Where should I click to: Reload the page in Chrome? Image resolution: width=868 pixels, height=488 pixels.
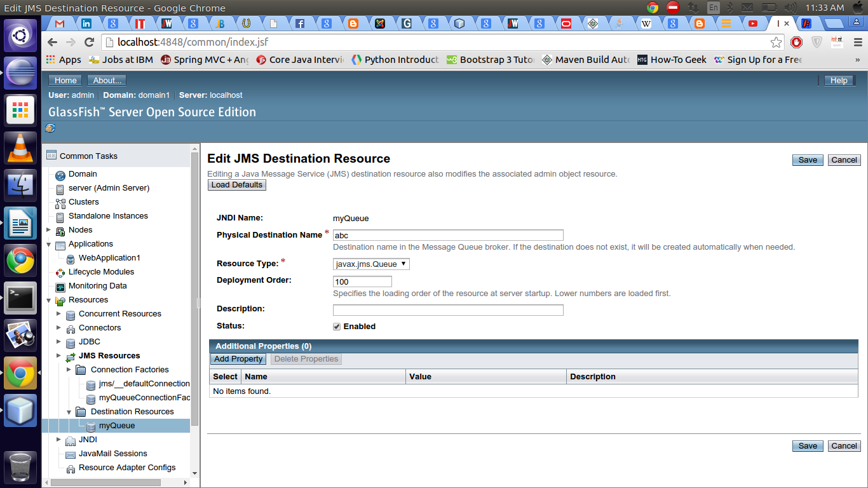click(x=90, y=42)
